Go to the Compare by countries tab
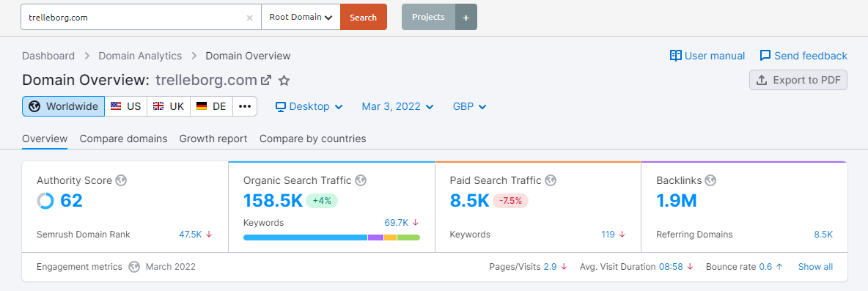The image size is (868, 291). [313, 139]
